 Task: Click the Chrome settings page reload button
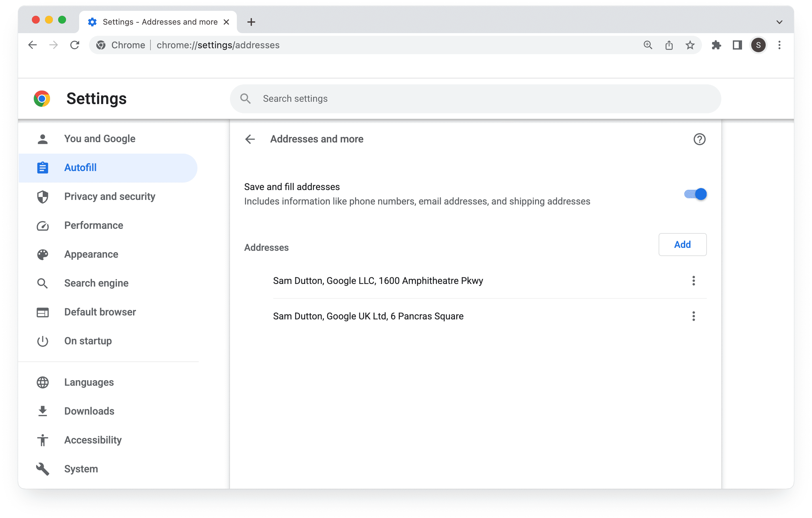74,45
